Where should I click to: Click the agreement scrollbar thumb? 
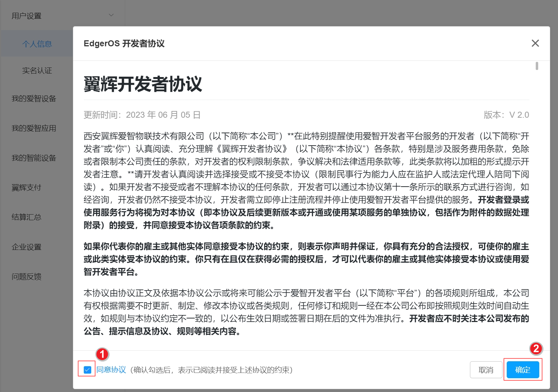[x=537, y=66]
